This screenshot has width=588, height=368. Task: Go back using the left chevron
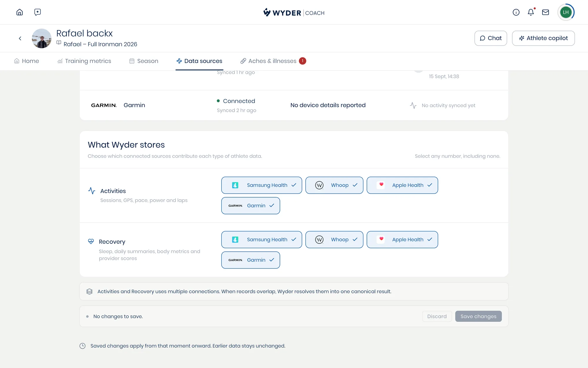pos(20,38)
